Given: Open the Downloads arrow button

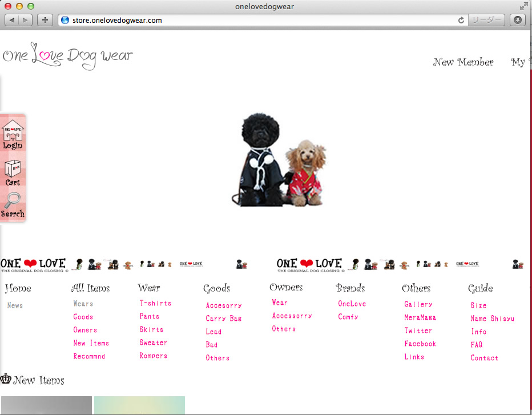Looking at the screenshot, I should 517,20.
